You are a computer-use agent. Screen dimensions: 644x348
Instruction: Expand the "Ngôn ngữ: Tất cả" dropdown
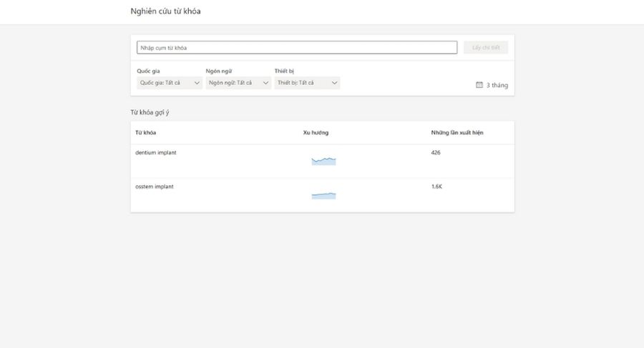coord(238,83)
